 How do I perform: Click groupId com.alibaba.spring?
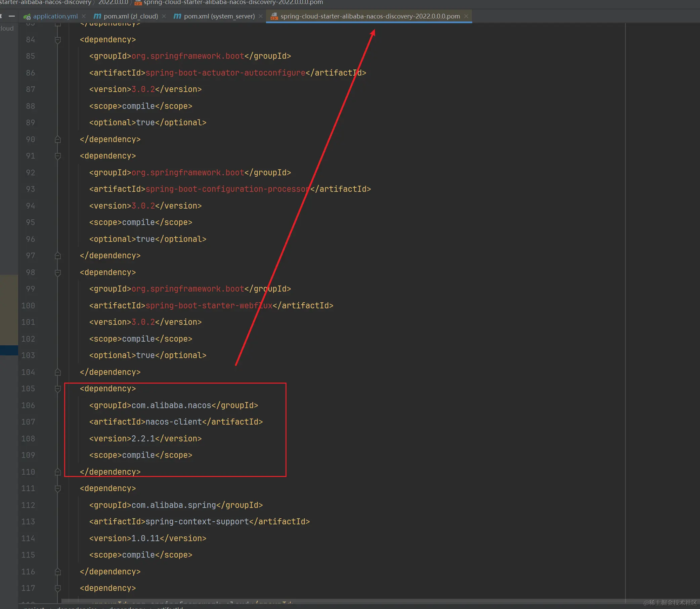click(x=174, y=505)
